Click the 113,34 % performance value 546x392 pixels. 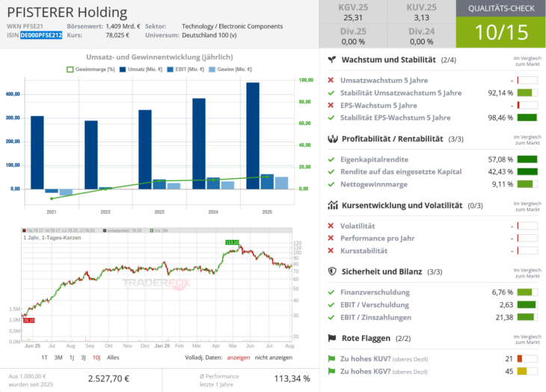pos(292,379)
